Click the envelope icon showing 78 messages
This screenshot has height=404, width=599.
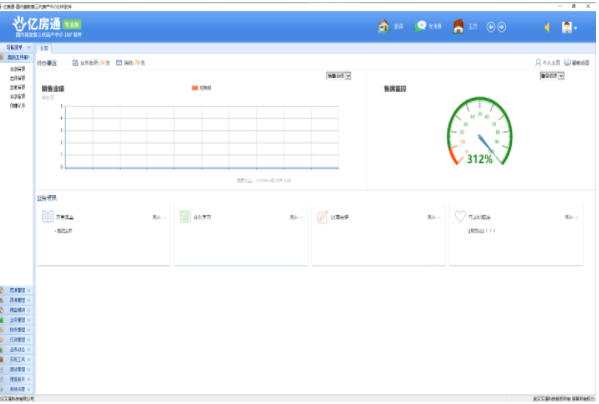click(x=119, y=63)
